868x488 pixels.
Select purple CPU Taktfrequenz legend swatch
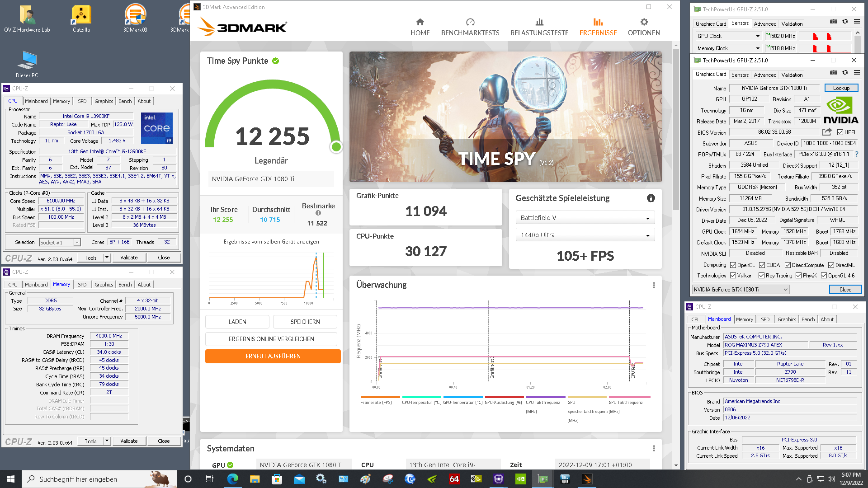(x=546, y=397)
